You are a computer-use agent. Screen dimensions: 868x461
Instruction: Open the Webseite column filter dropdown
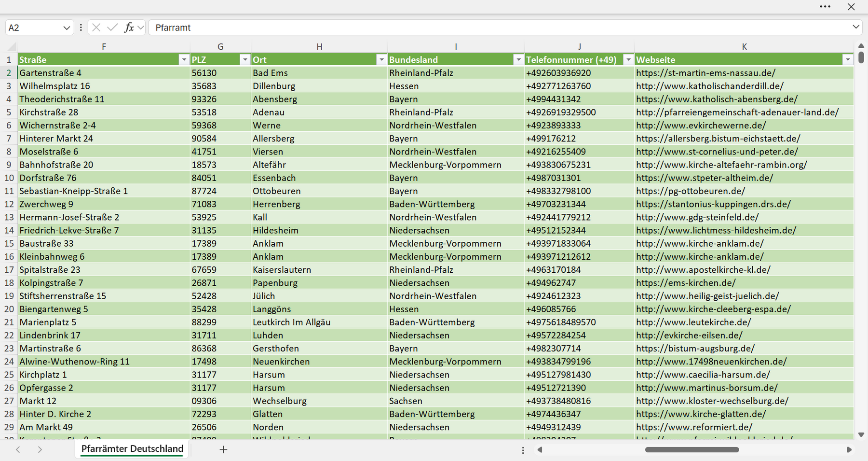[848, 59]
